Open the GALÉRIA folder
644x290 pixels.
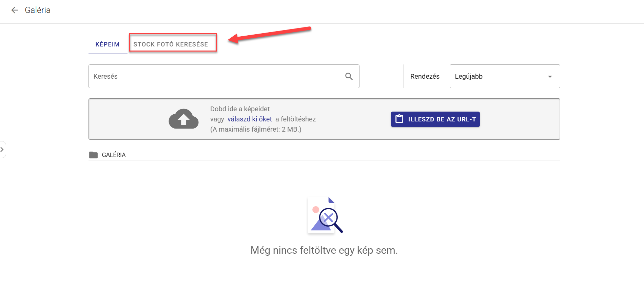(107, 155)
